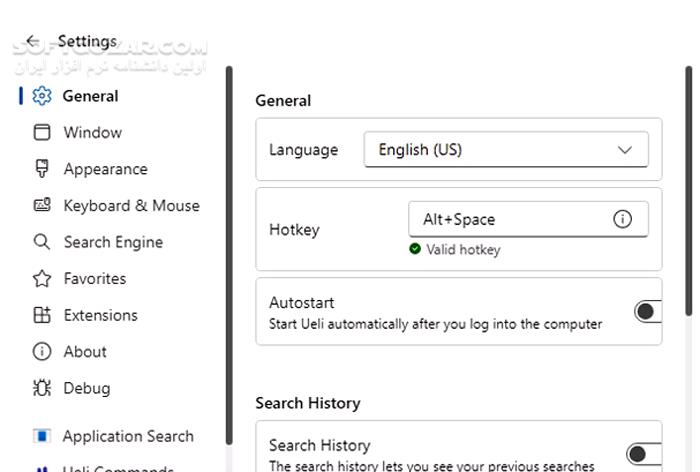The image size is (700, 472).
Task: Open the Language dropdown showing English (US)
Action: click(x=506, y=150)
